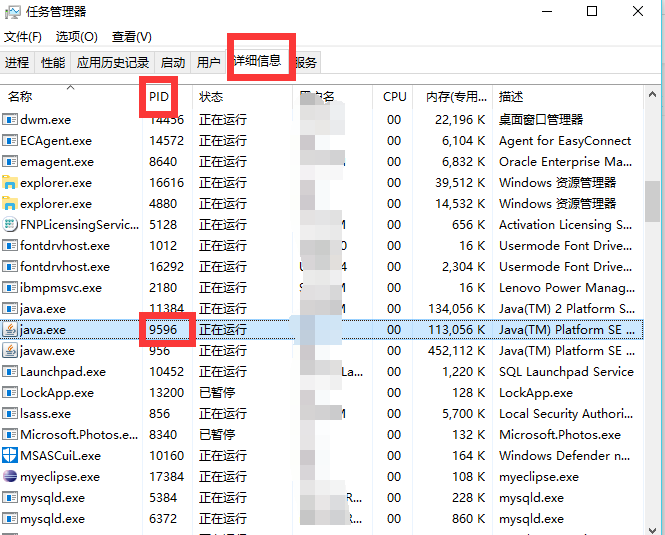Click the 已暂停 status of Microsoft.Photos.exe
This screenshot has width=665, height=535.
tap(217, 434)
